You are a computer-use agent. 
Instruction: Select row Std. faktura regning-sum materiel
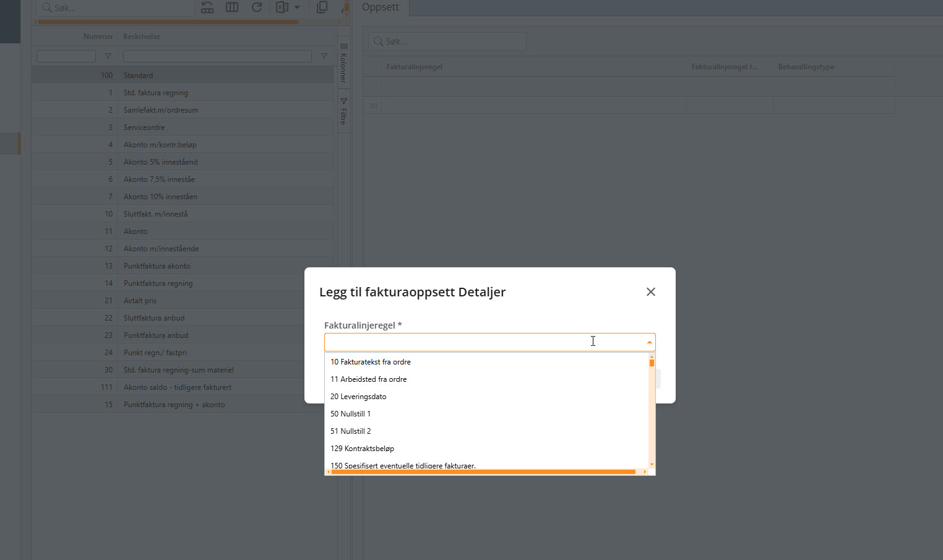coord(168,369)
